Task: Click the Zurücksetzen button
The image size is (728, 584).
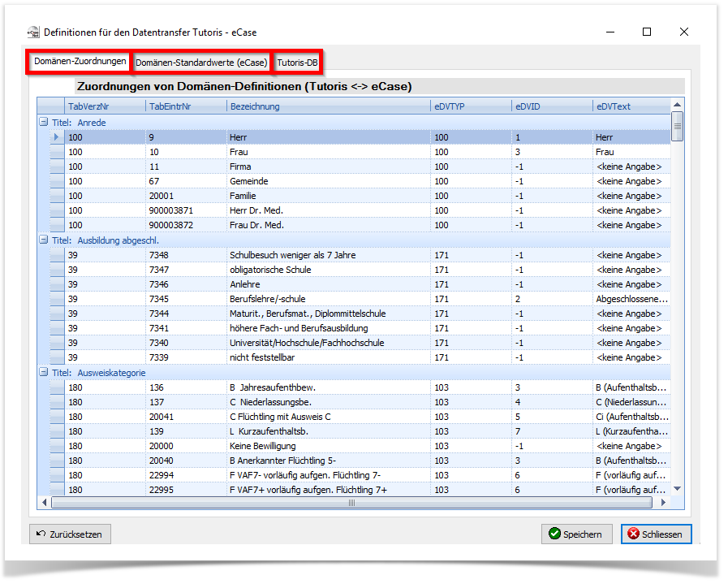Action: (70, 534)
